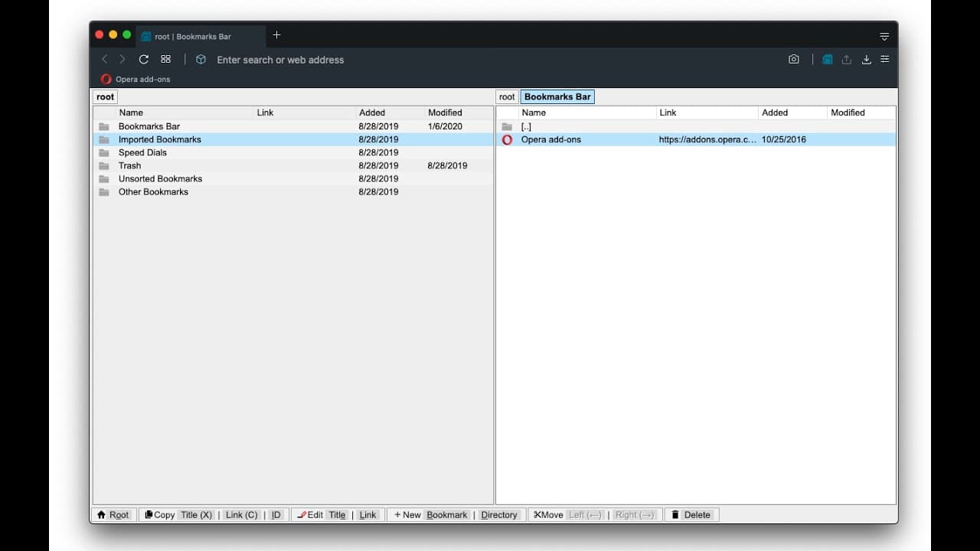Sort right pane by Name column header

[587, 112]
